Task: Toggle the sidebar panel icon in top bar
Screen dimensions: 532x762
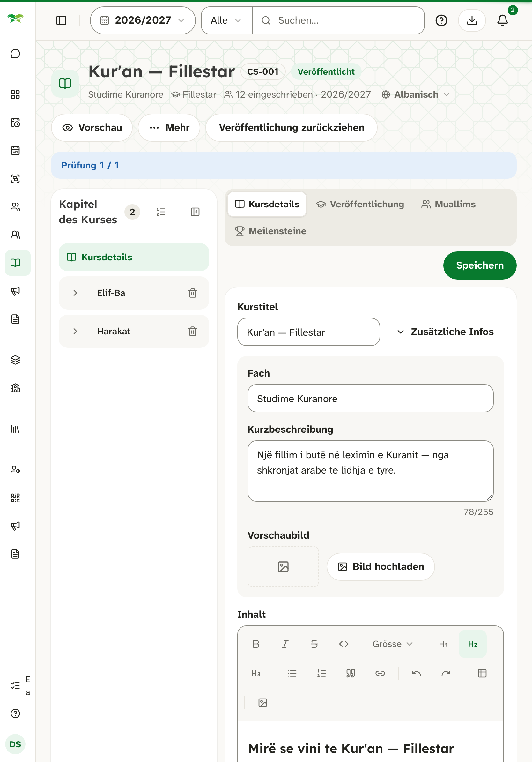Action: click(61, 20)
